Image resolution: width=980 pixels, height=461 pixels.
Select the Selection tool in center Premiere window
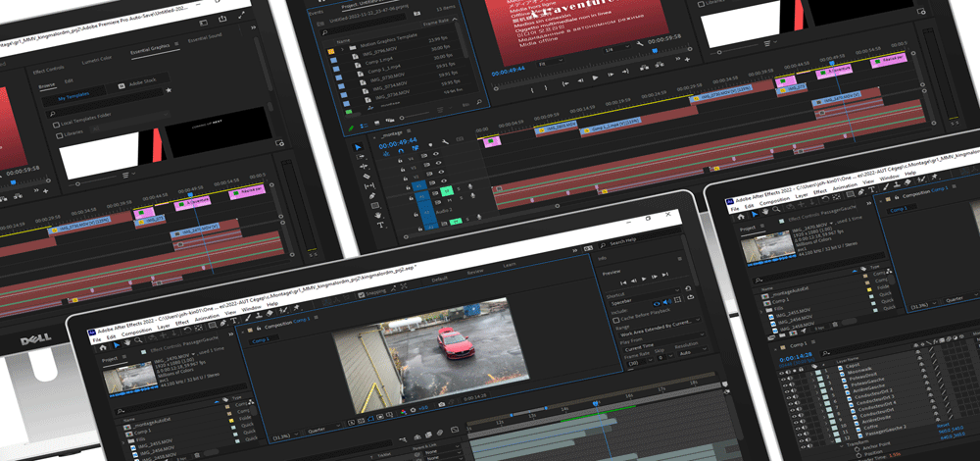(358, 148)
